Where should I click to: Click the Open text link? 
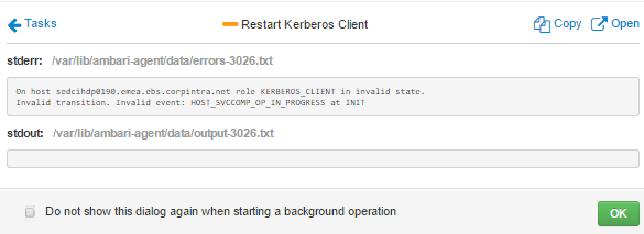point(625,24)
